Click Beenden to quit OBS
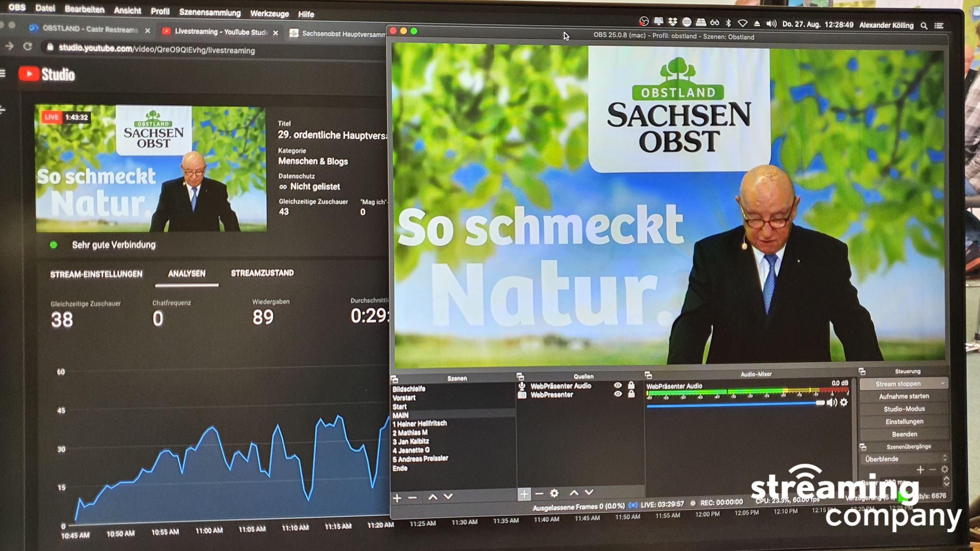 [x=904, y=434]
